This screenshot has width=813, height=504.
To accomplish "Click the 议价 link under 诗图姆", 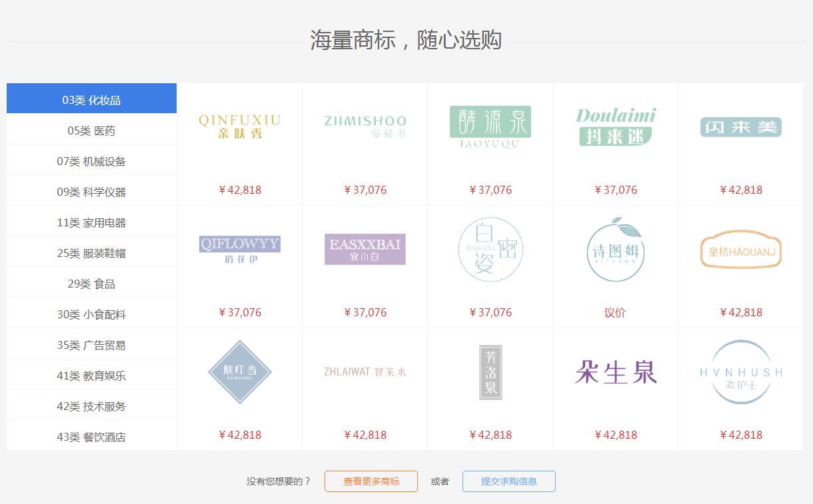I will point(615,312).
